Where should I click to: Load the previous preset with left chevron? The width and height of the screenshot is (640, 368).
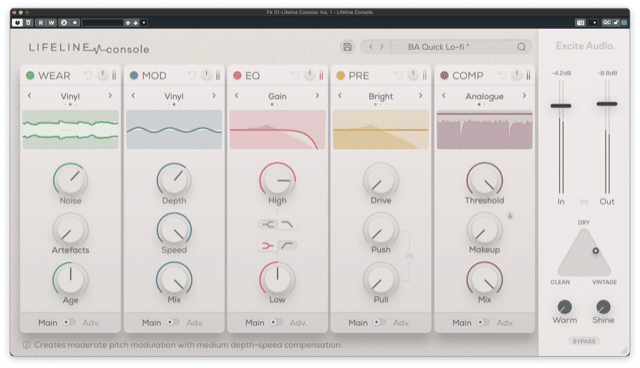[x=371, y=47]
